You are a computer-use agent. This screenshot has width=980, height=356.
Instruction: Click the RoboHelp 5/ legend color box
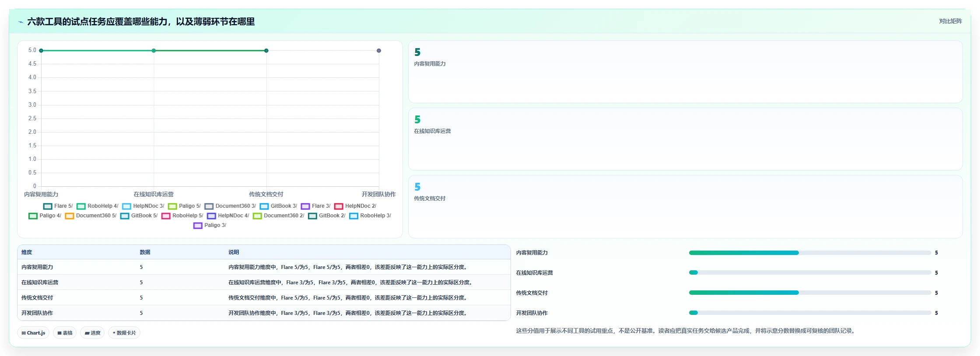(166, 216)
